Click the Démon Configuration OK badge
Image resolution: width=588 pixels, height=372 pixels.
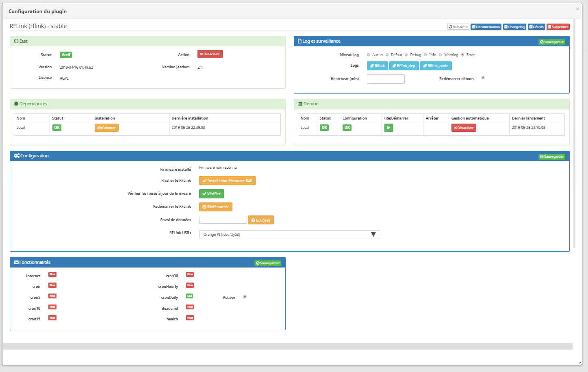click(x=347, y=128)
